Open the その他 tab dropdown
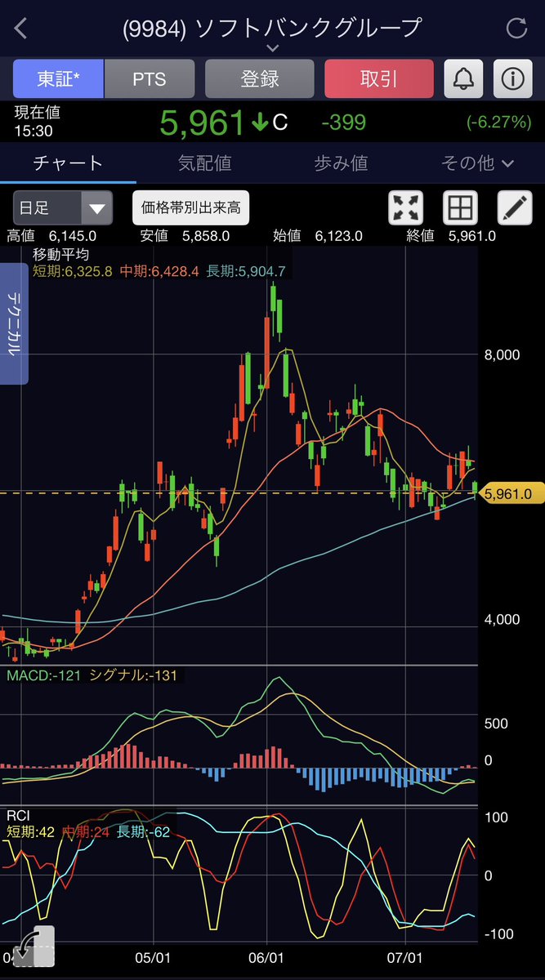 click(x=477, y=163)
